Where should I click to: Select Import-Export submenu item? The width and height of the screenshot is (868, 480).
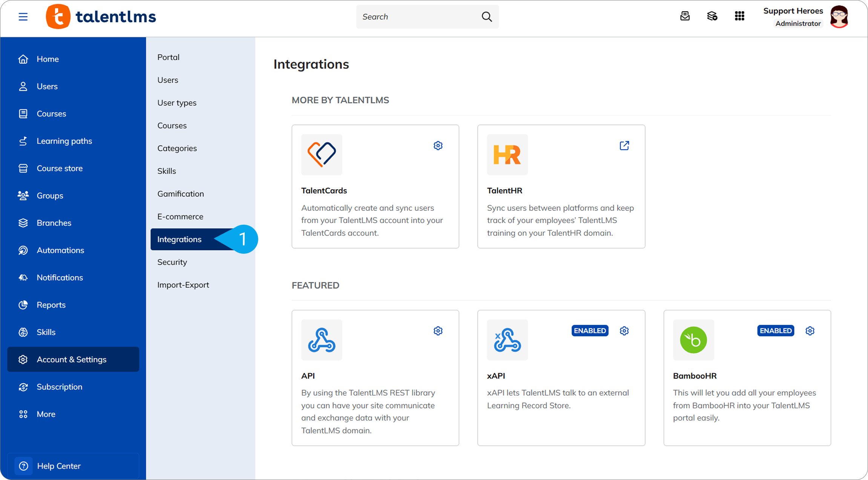click(x=201, y=285)
